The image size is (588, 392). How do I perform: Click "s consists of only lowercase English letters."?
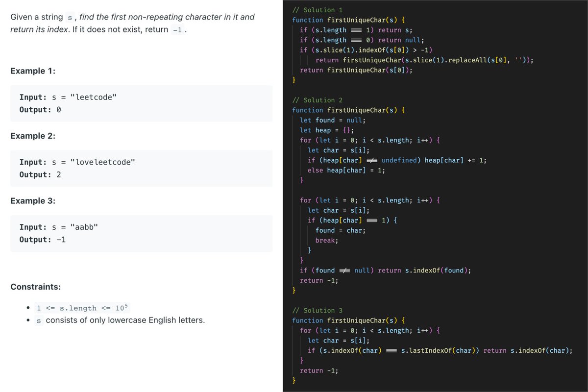pos(121,320)
